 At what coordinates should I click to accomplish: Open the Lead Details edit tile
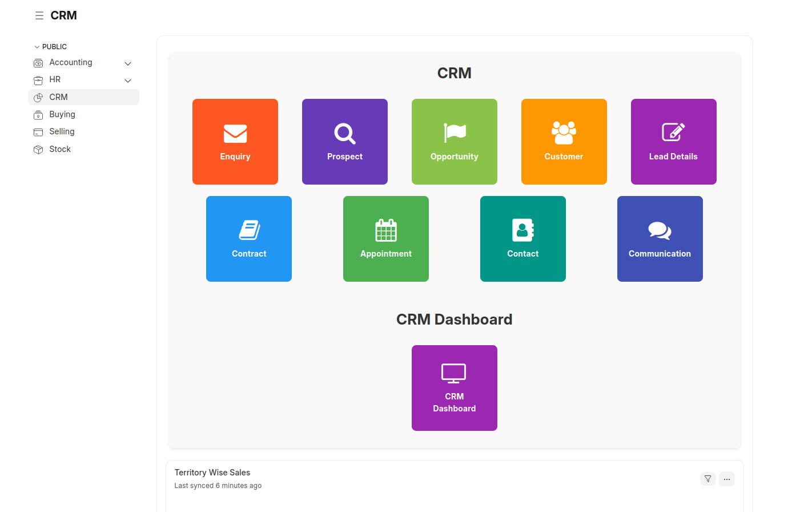point(674,141)
